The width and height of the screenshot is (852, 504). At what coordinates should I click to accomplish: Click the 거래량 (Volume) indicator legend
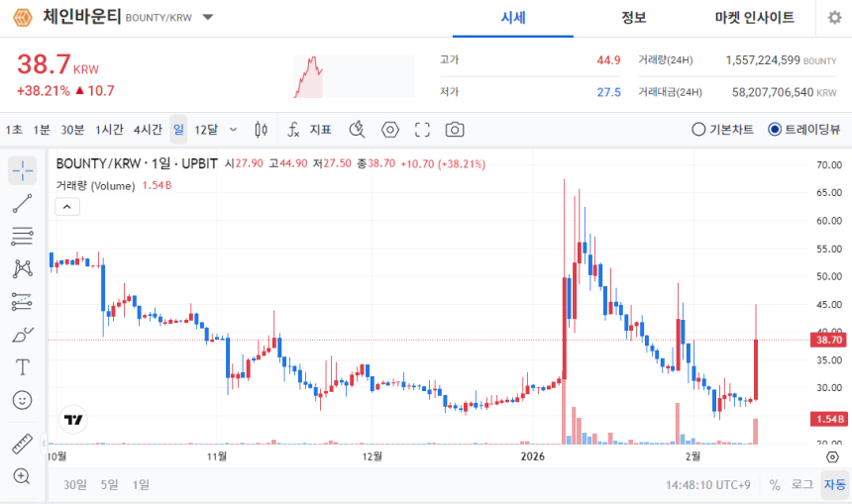[95, 186]
